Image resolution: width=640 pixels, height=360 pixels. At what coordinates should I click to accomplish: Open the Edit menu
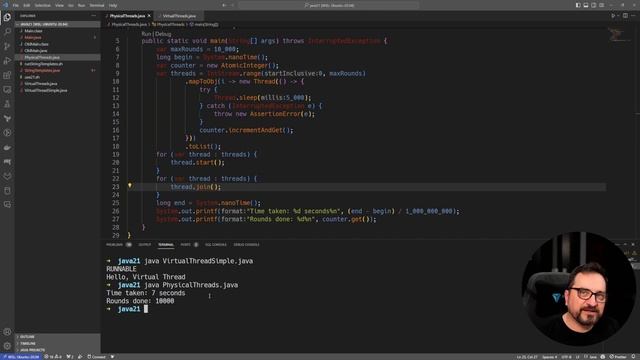(x=27, y=5)
